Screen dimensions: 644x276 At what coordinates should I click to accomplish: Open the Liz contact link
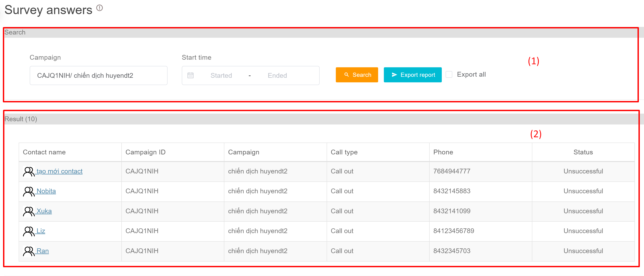41,231
